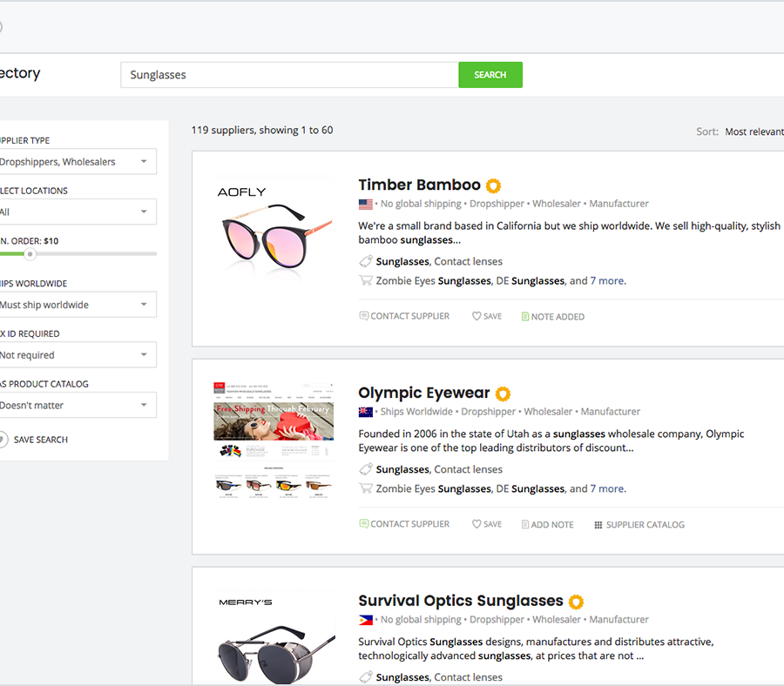Image resolution: width=784 pixels, height=686 pixels.
Task: Click the Sunglasses search input field
Action: tap(289, 75)
